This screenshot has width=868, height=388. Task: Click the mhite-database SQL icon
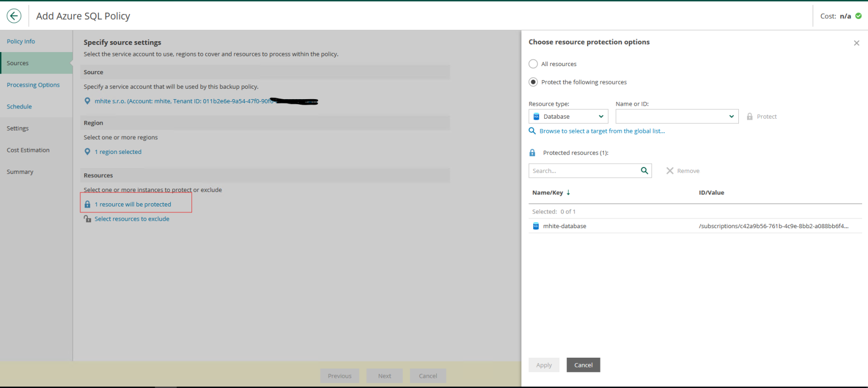pyautogui.click(x=535, y=226)
